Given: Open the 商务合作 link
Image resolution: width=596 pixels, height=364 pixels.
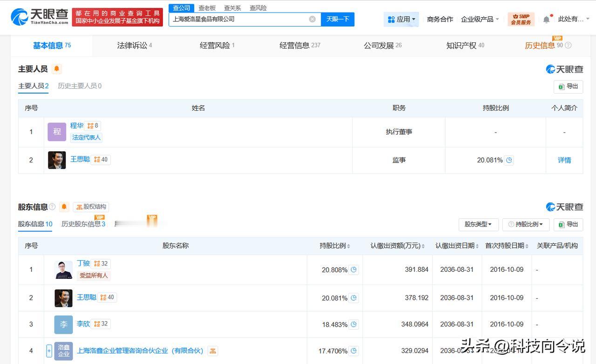Looking at the screenshot, I should [440, 19].
